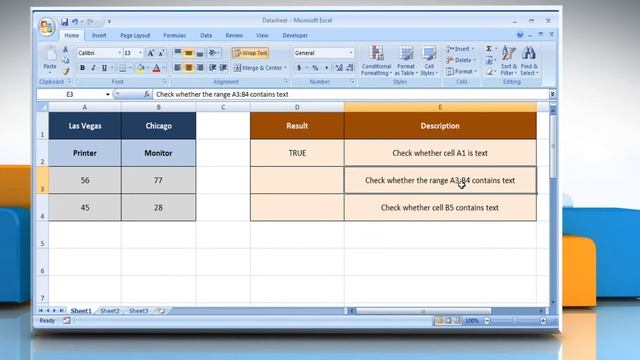Click the macro record icon in status bar
Viewport: 640px width, 360px height.
click(67, 321)
